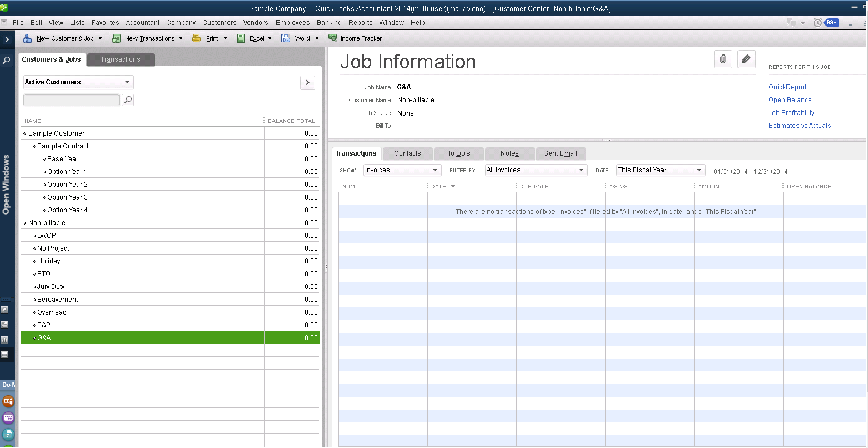The height and width of the screenshot is (448, 868).
Task: Open the Excel dropdown arrow
Action: point(270,38)
